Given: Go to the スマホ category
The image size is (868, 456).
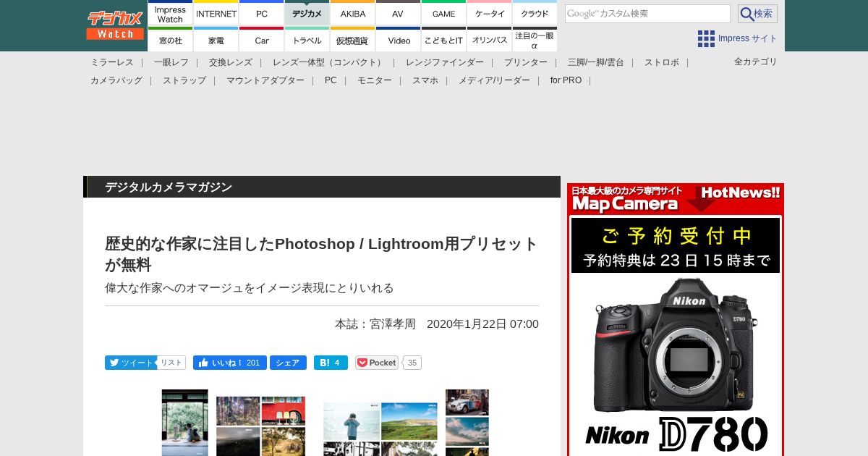Looking at the screenshot, I should pos(425,80).
